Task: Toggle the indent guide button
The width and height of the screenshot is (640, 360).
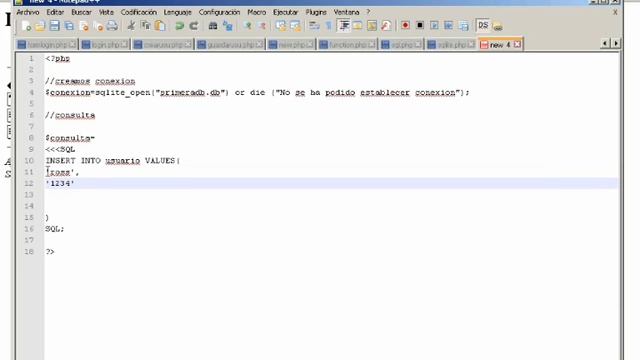Action: point(344,26)
